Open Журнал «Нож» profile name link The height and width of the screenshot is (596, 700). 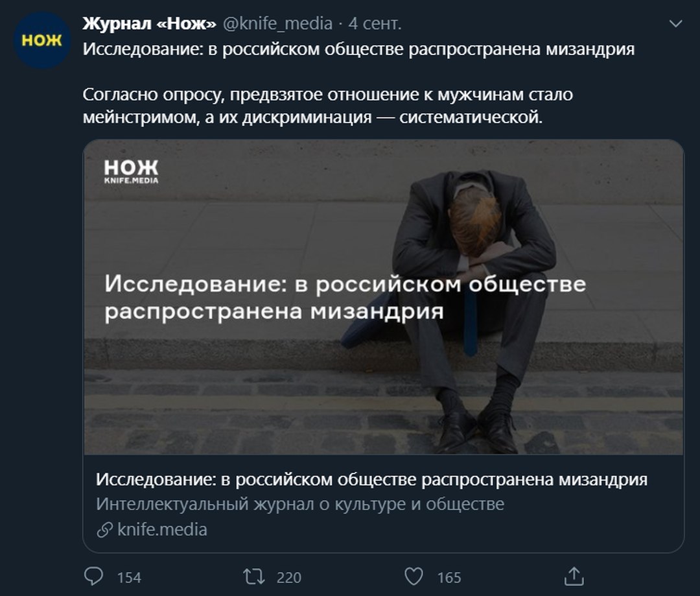pyautogui.click(x=150, y=23)
